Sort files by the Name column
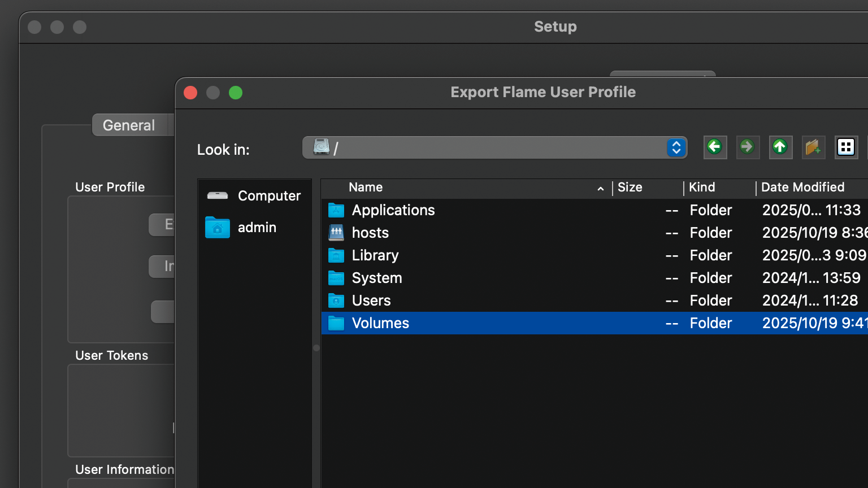The height and width of the screenshot is (488, 868). [x=366, y=188]
